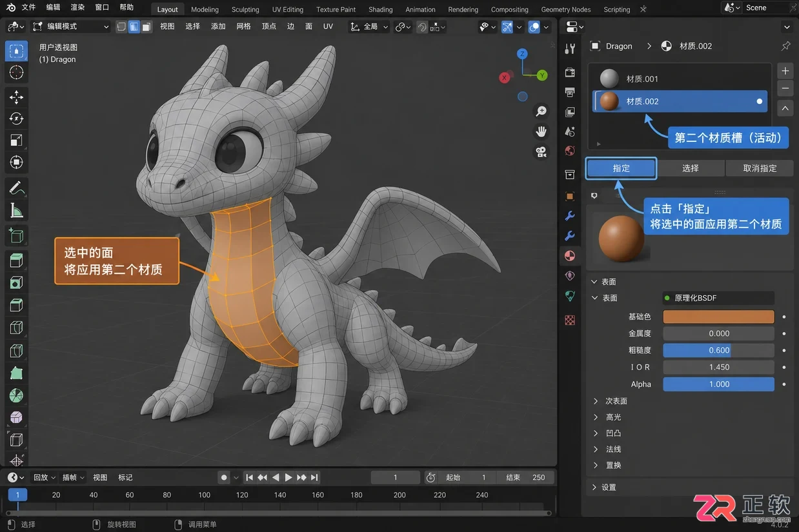Image resolution: width=799 pixels, height=532 pixels.
Task: Toggle viewport overlays button
Action: (534, 27)
